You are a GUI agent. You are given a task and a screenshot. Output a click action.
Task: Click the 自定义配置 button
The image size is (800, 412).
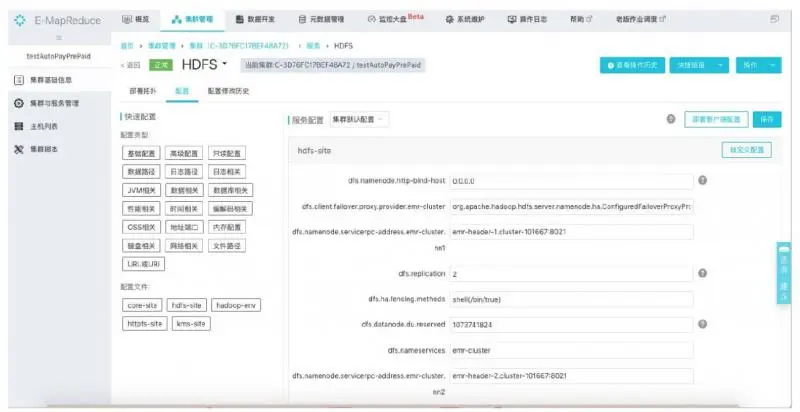point(746,150)
